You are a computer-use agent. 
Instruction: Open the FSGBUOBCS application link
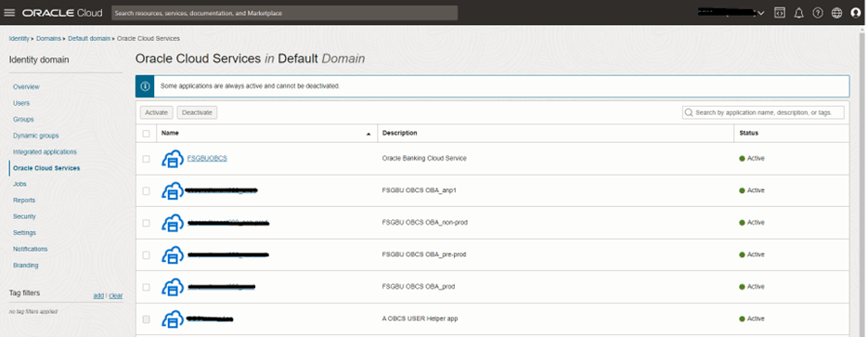point(207,158)
